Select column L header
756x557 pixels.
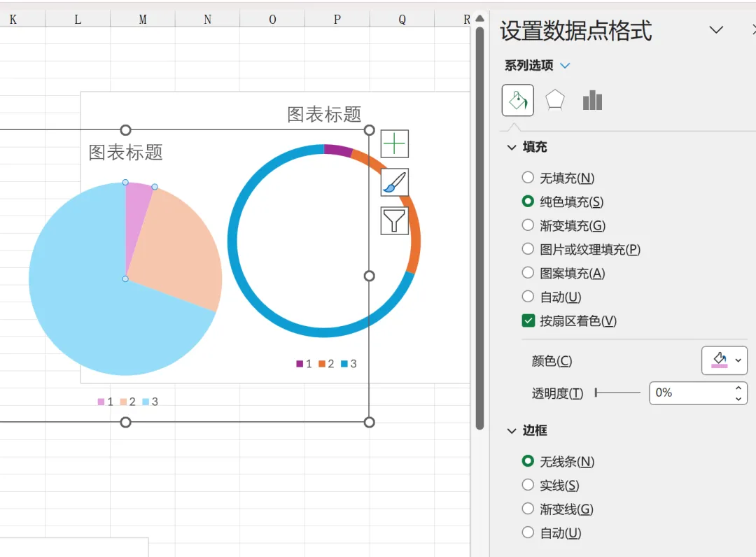pos(78,20)
